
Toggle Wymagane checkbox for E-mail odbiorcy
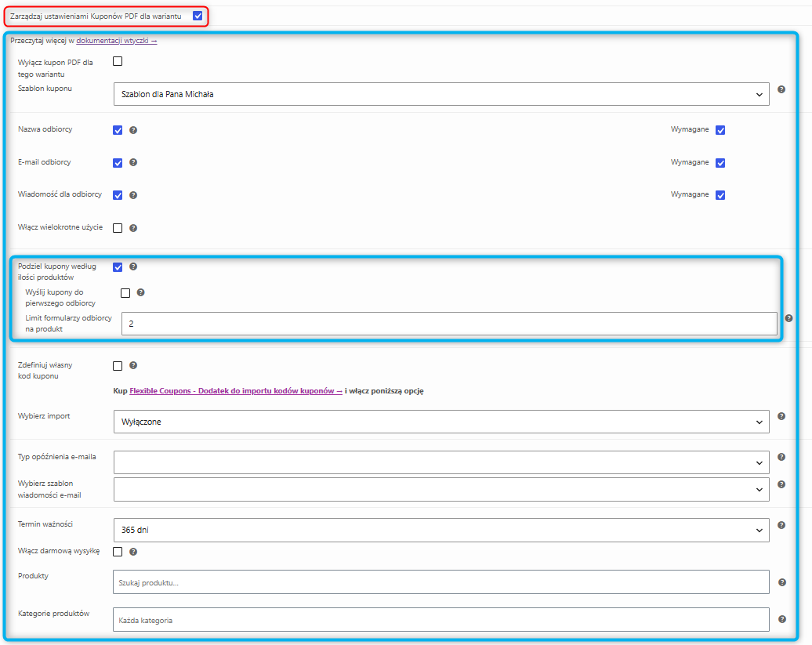720,162
